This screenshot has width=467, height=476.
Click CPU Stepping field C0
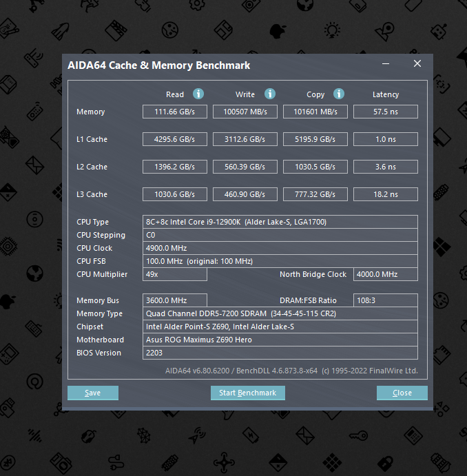(280, 235)
